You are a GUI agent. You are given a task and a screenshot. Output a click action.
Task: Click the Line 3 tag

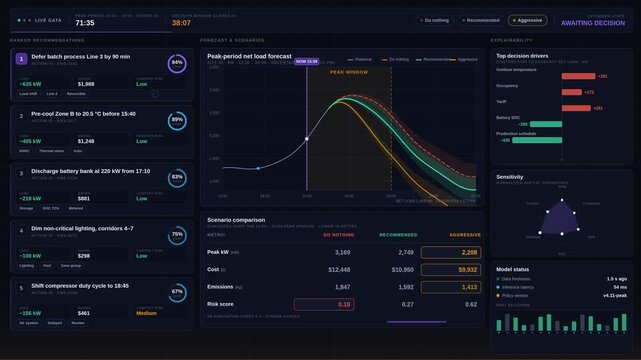(52, 94)
